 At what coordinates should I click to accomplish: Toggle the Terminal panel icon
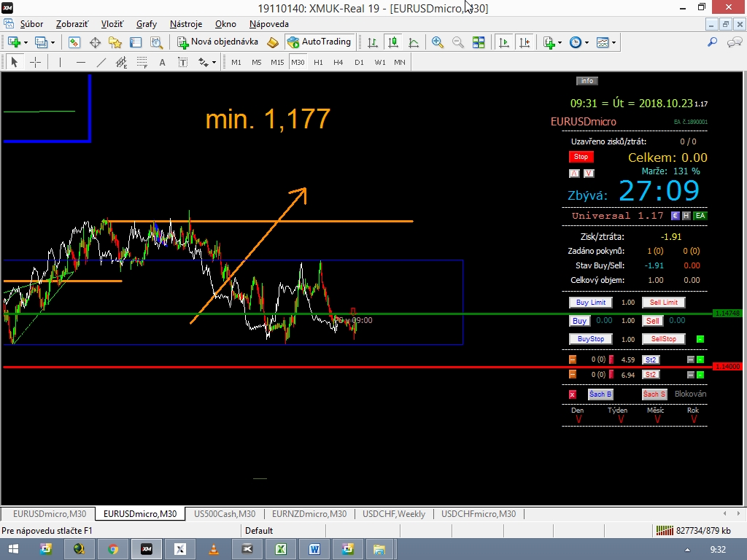coord(136,42)
